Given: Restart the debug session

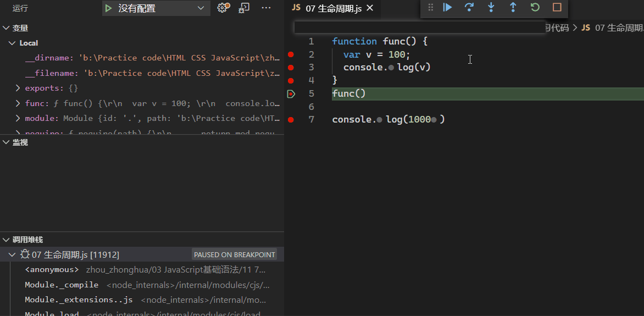Looking at the screenshot, I should click(535, 8).
